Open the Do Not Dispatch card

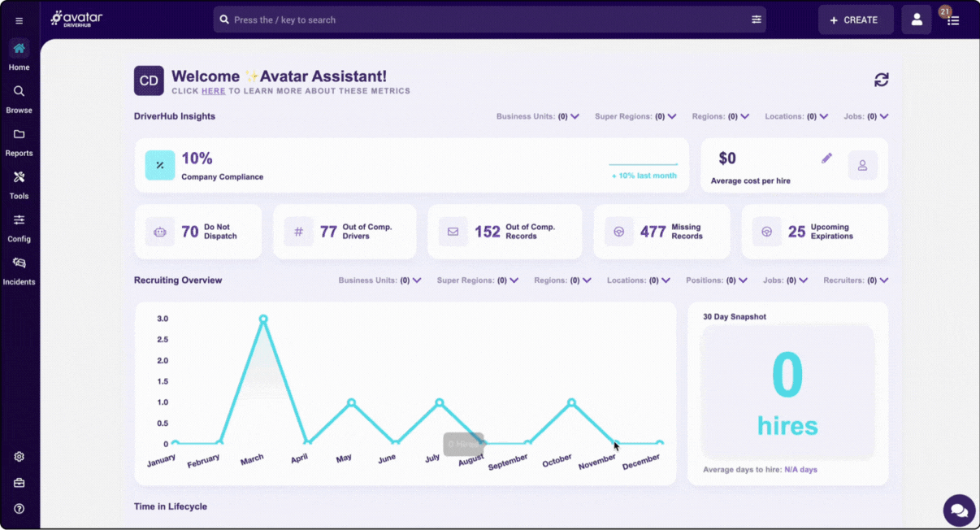coord(197,232)
